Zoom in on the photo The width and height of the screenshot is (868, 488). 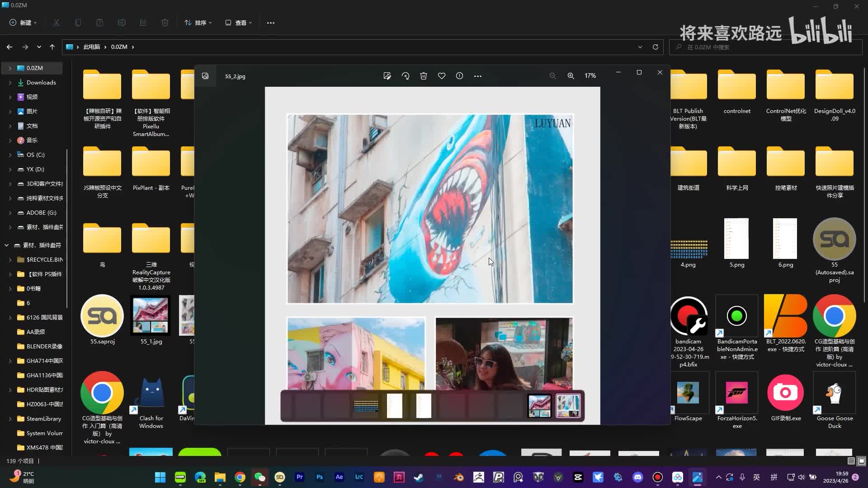pyautogui.click(x=571, y=76)
